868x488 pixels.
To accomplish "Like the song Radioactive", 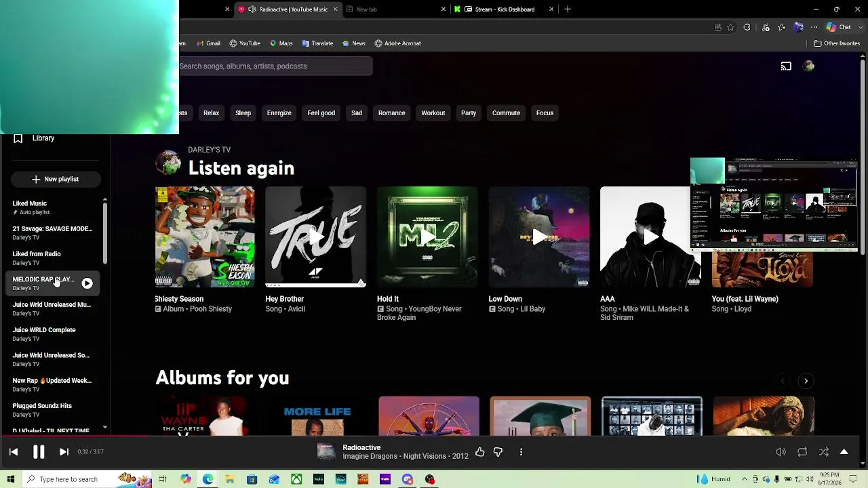I will 480,452.
